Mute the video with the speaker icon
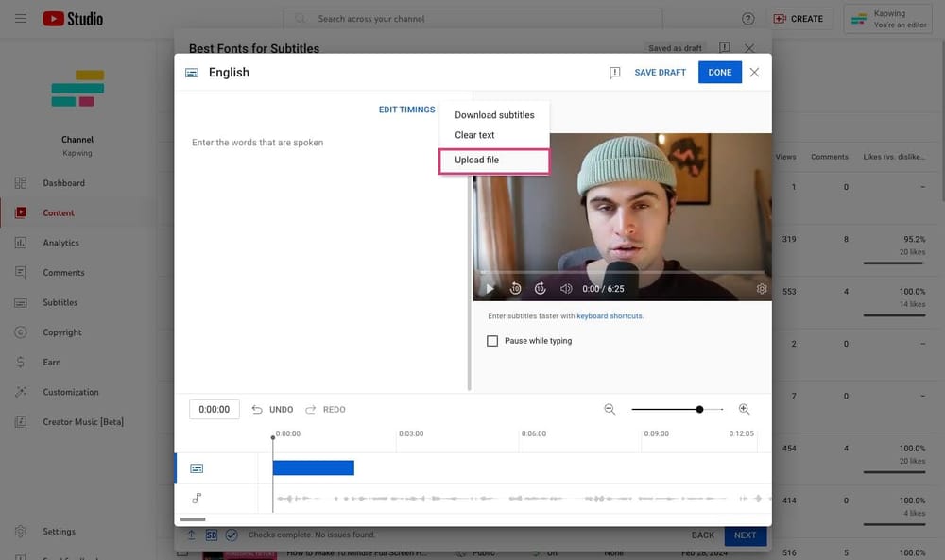945x560 pixels. coord(565,287)
